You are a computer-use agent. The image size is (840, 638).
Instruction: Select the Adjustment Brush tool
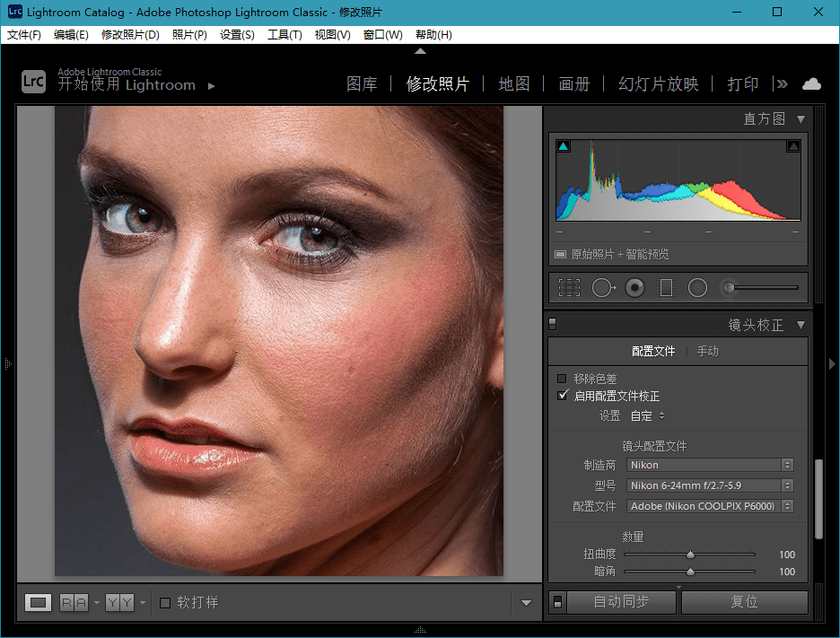pyautogui.click(x=729, y=287)
